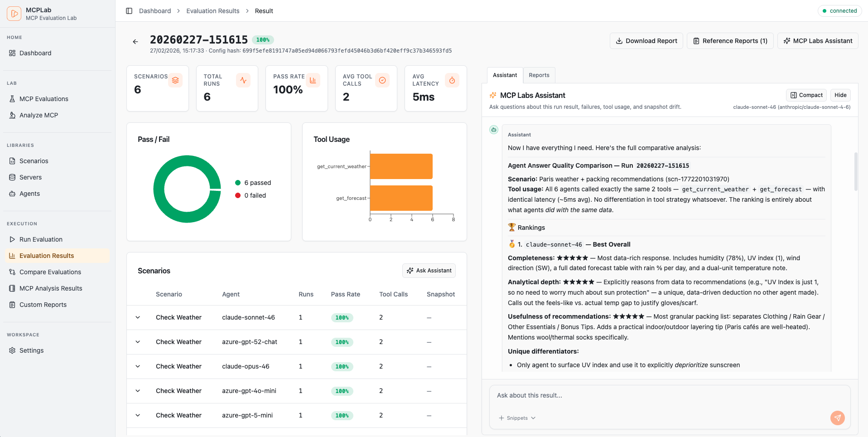Click the Avg Latency timer icon

452,80
